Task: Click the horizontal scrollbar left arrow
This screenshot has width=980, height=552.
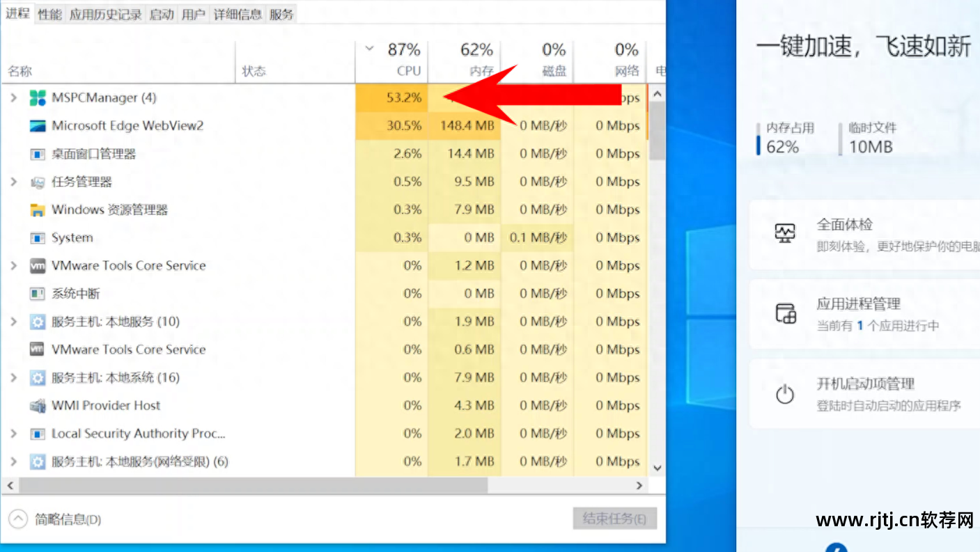Action: (x=10, y=485)
